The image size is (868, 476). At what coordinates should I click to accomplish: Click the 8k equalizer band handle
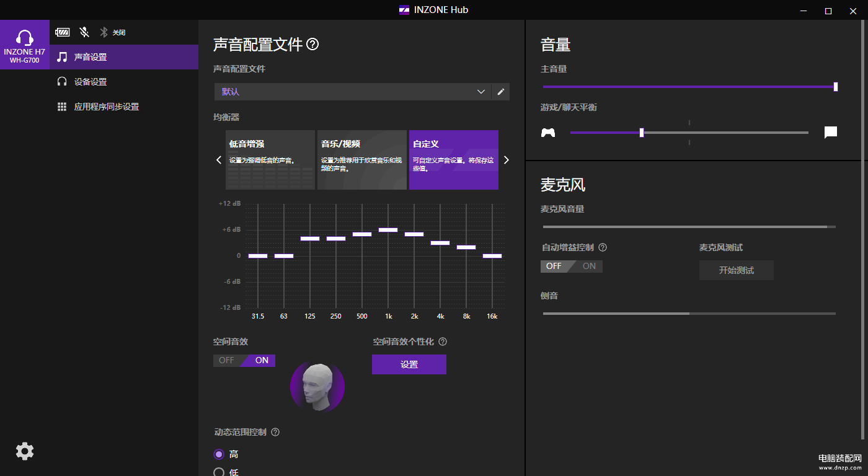(466, 247)
